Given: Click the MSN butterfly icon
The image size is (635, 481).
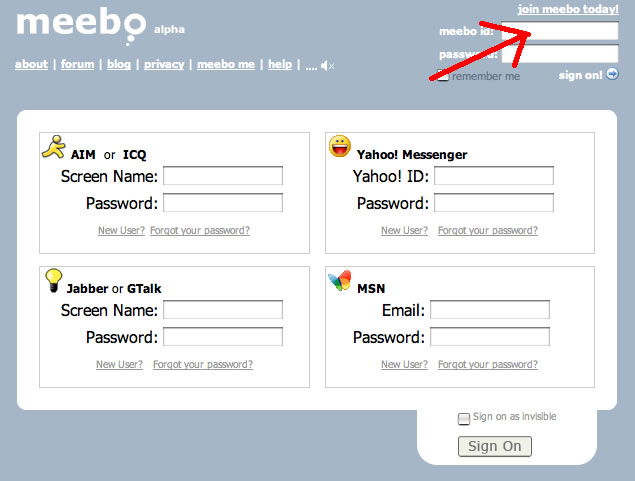Looking at the screenshot, I should (339, 280).
